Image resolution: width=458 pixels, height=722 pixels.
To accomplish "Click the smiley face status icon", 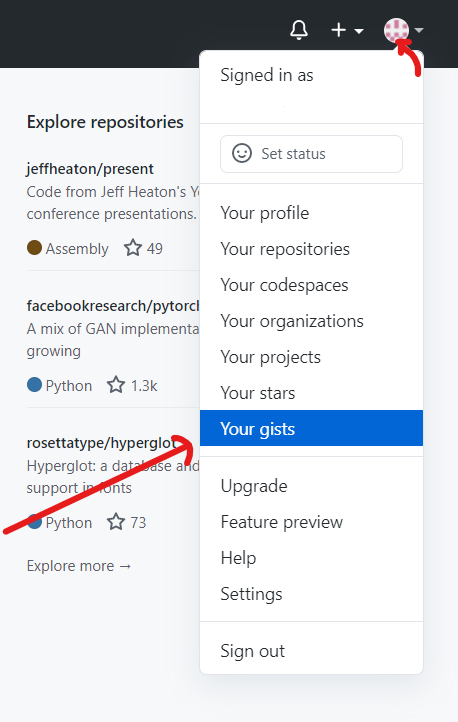I will point(242,153).
